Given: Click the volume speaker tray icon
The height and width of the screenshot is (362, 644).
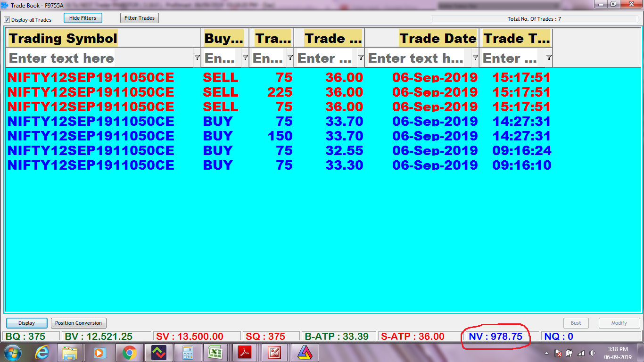Looking at the screenshot, I should 592,353.
